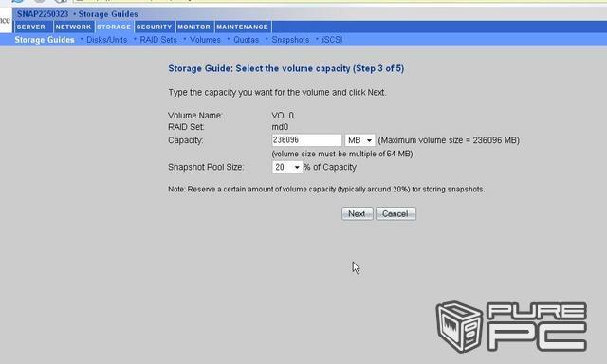The width and height of the screenshot is (607, 364).
Task: Click the RAID set value md0
Action: click(281, 127)
